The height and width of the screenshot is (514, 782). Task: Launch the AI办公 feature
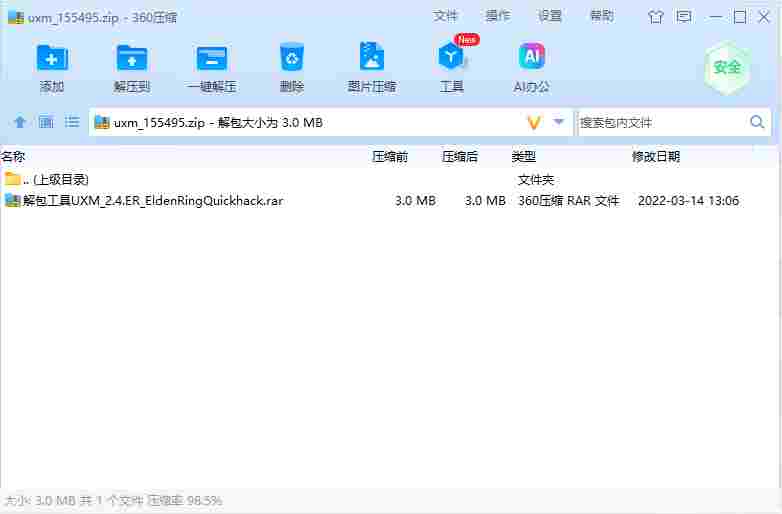click(532, 67)
